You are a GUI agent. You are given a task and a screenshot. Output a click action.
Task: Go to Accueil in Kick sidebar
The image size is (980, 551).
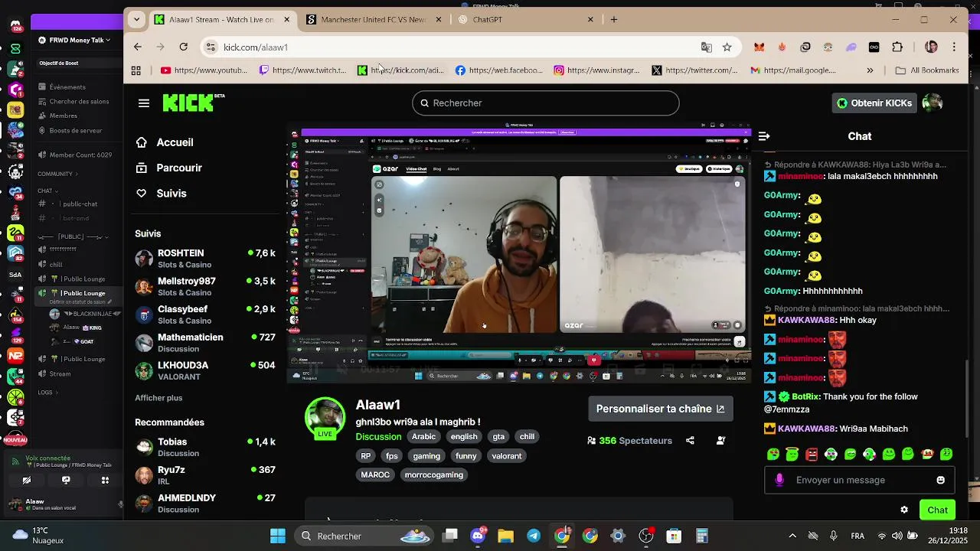(x=175, y=142)
